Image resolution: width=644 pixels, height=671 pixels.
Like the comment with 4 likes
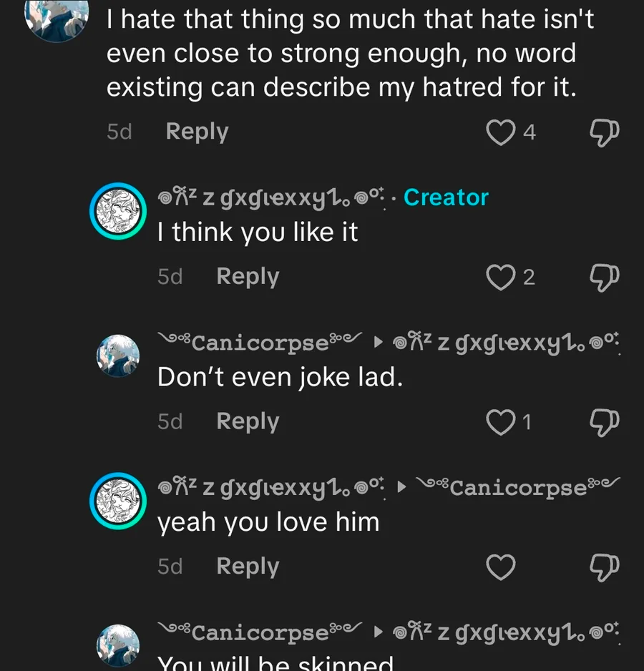pos(501,132)
